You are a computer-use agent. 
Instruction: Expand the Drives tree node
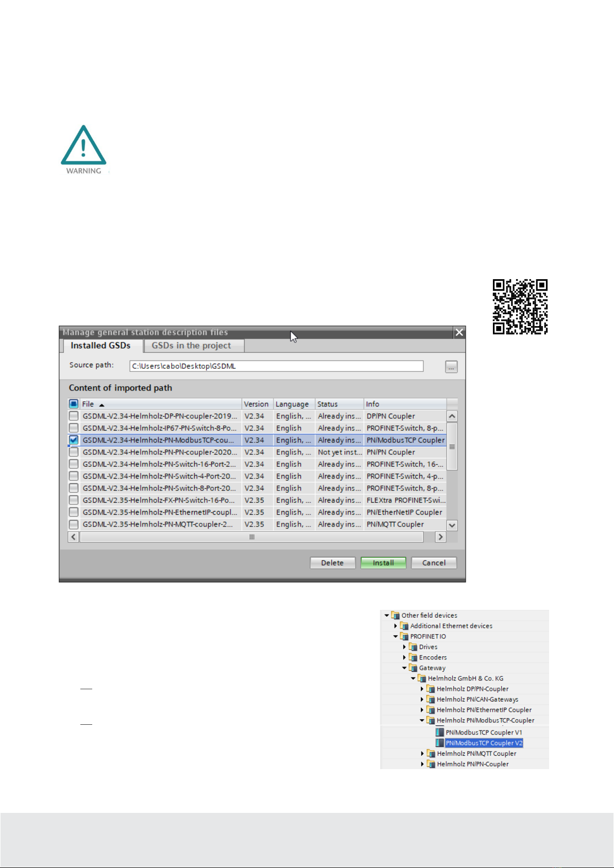(x=404, y=647)
